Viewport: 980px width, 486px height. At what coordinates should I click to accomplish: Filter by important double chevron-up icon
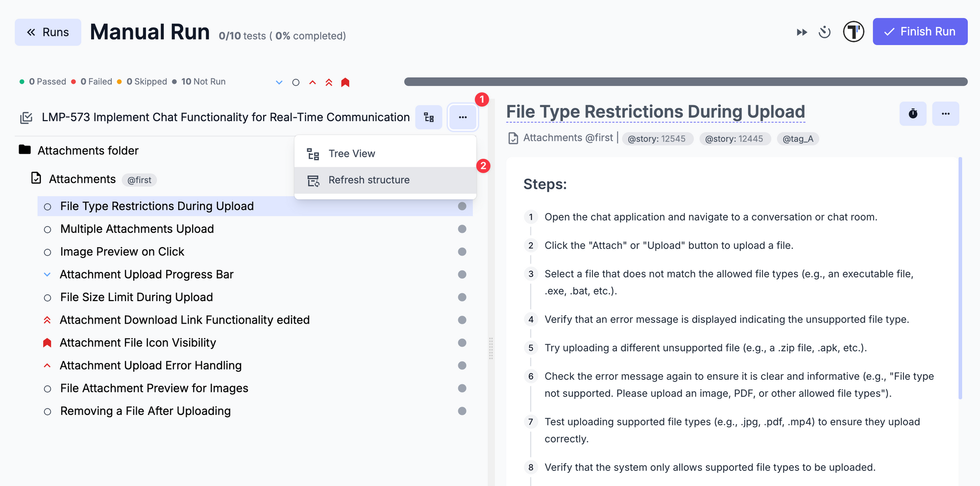[x=329, y=82]
